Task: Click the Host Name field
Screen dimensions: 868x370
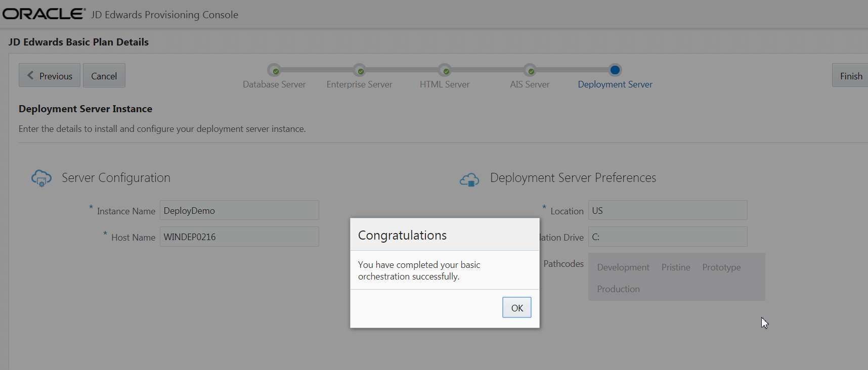Action: pos(239,237)
